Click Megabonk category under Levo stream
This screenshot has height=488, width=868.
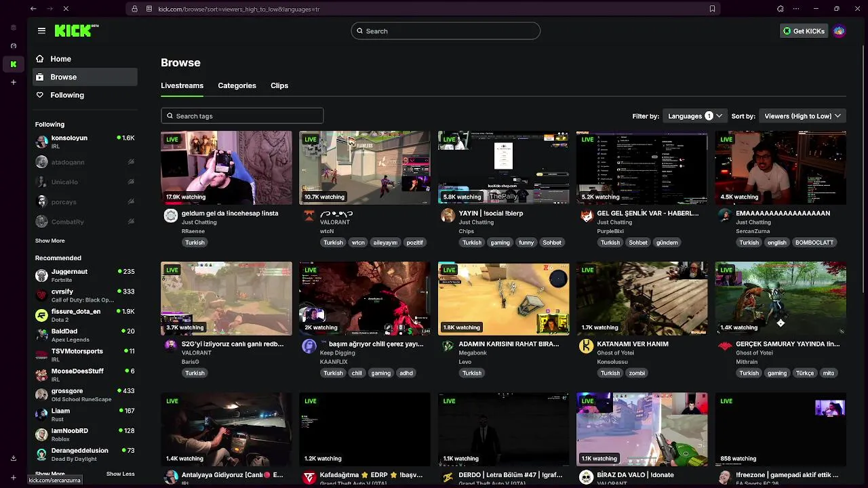[x=473, y=353]
